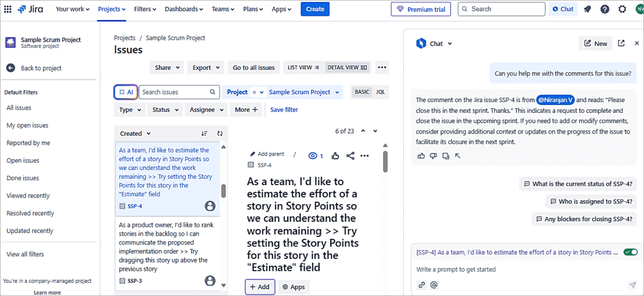Add more filters with More +
The height and width of the screenshot is (296, 644).
coord(246,110)
